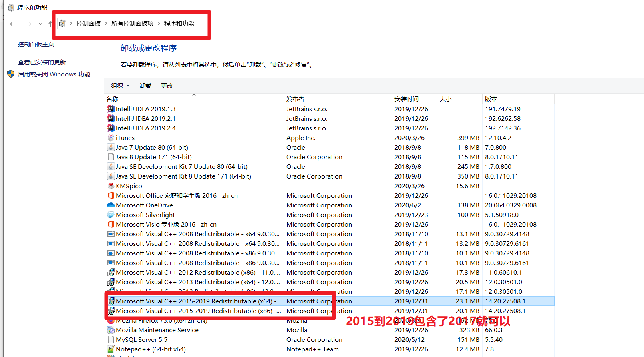Click the IntelliJ IDEA 2019.2.1 program icon
The image size is (644, 357).
point(111,118)
